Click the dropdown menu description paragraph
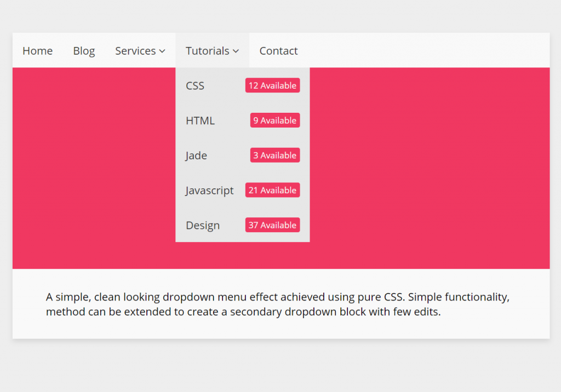 [x=277, y=304]
